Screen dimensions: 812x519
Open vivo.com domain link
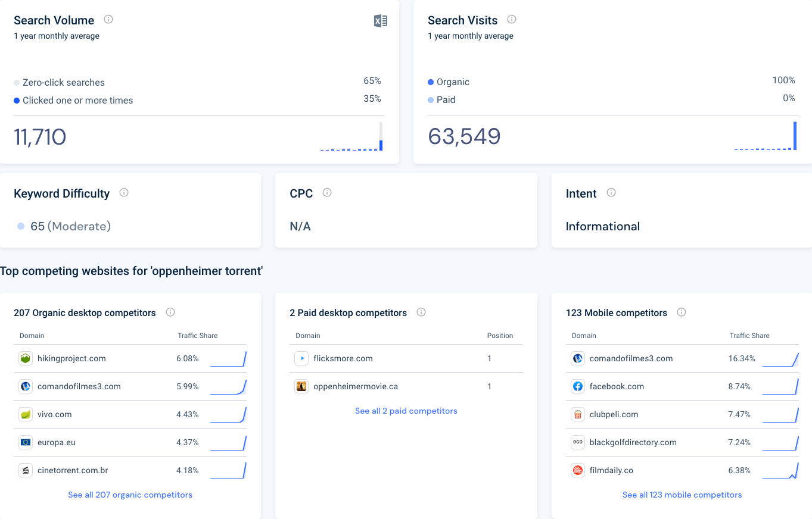pos(54,414)
